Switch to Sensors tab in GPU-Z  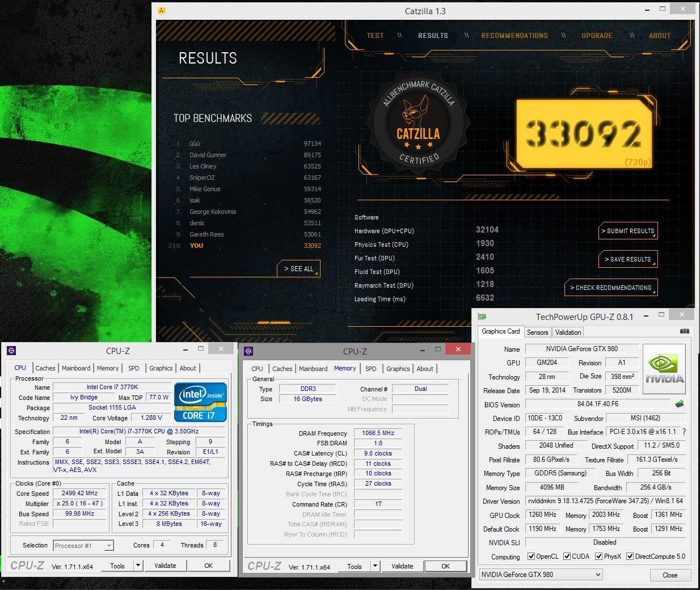(537, 332)
